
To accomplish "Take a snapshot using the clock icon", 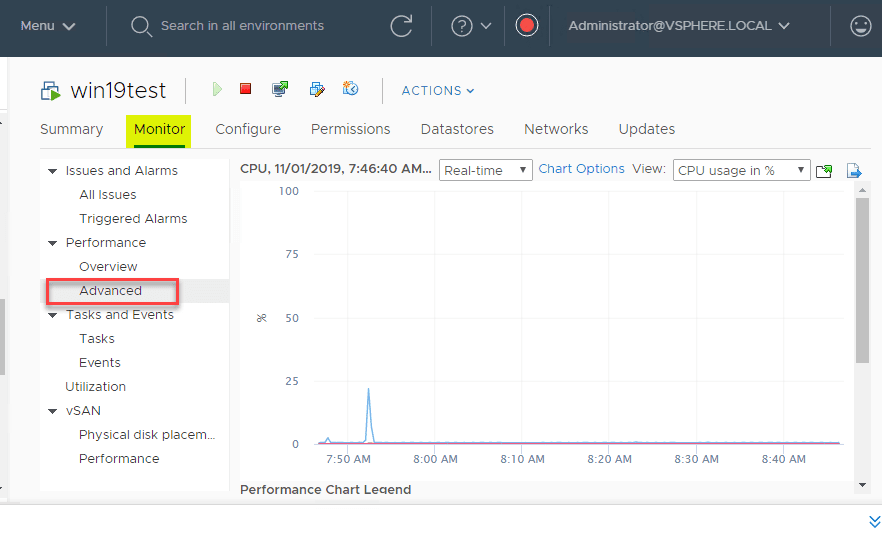I will pos(350,88).
